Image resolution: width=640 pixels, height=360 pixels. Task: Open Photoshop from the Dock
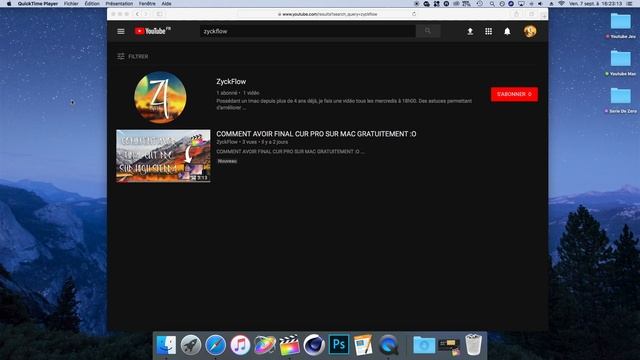point(339,345)
